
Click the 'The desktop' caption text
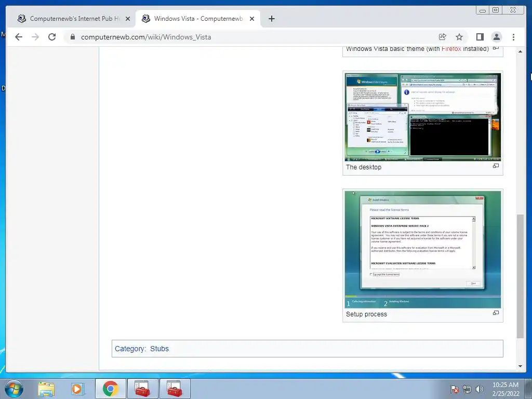coord(364,167)
